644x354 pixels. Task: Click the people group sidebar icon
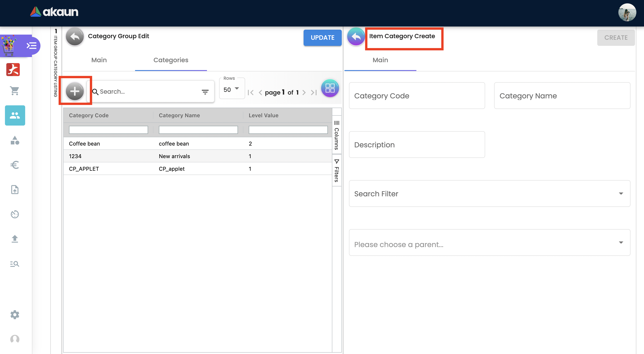pos(15,115)
